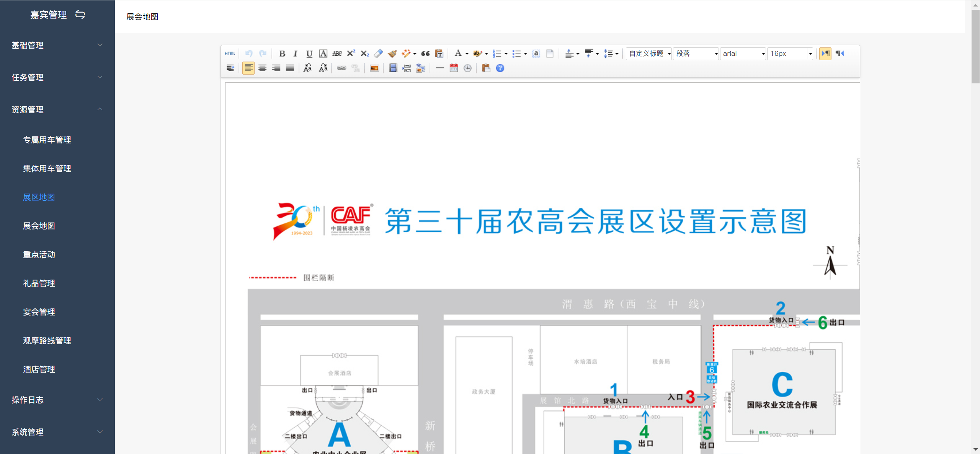
Task: Insert an image
Action: coord(374,68)
